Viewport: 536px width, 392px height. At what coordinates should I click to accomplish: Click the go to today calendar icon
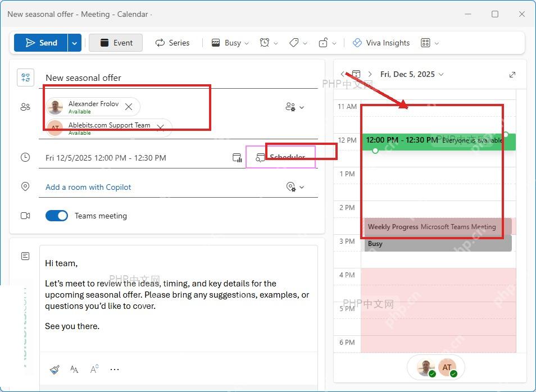(x=356, y=74)
